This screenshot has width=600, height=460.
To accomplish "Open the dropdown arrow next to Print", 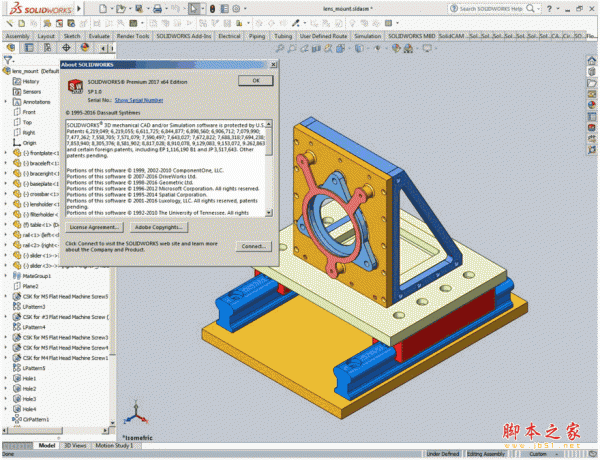I will click(x=166, y=8).
